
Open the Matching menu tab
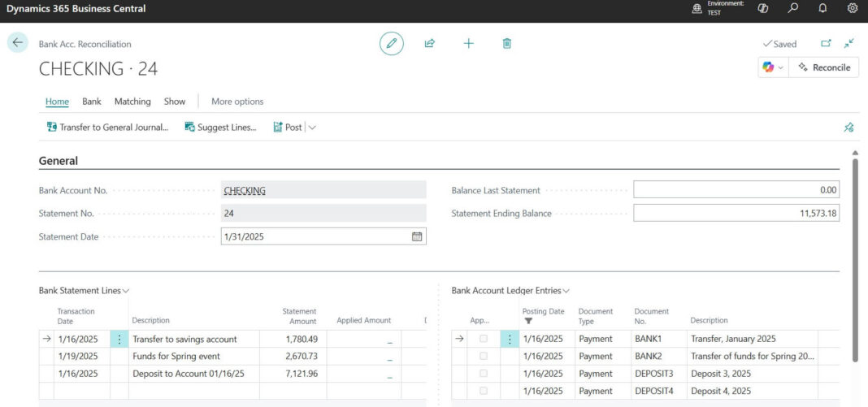click(132, 102)
